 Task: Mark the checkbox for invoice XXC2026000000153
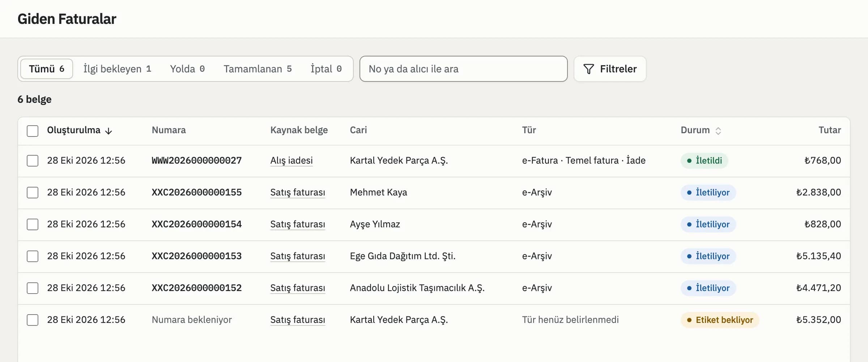[x=33, y=256]
